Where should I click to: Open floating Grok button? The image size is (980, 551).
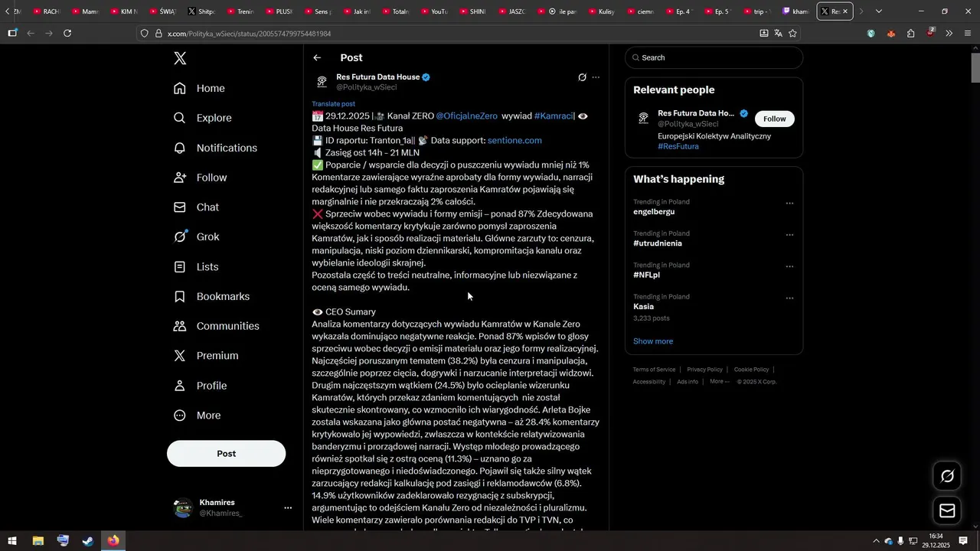tap(947, 477)
